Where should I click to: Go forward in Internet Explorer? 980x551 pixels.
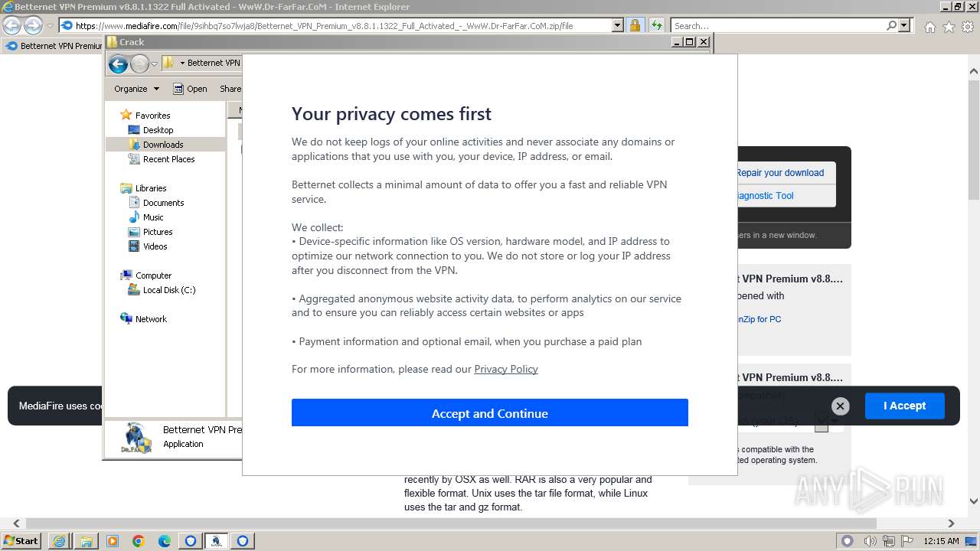click(x=33, y=26)
